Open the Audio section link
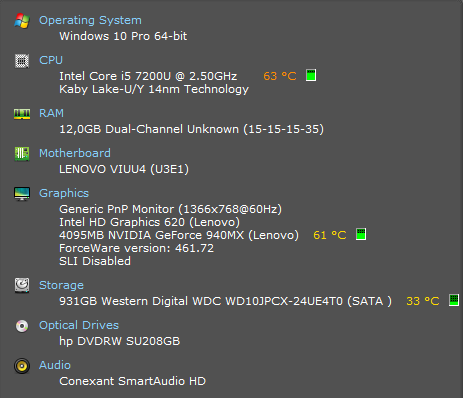 coord(55,365)
